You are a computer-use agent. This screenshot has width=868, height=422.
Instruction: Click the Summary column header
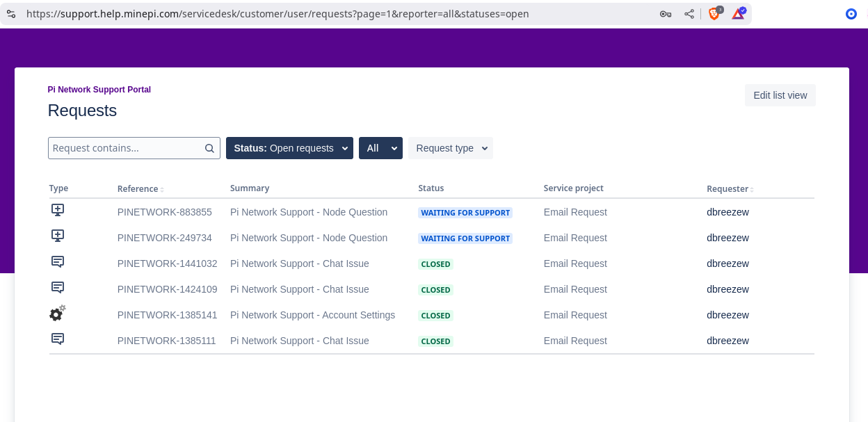[250, 188]
